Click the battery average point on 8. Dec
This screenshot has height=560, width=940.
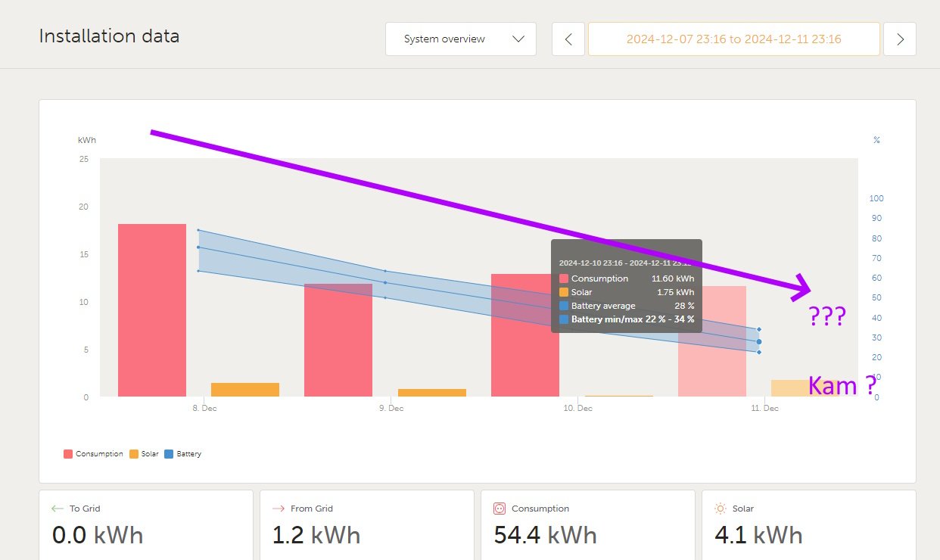pos(198,247)
